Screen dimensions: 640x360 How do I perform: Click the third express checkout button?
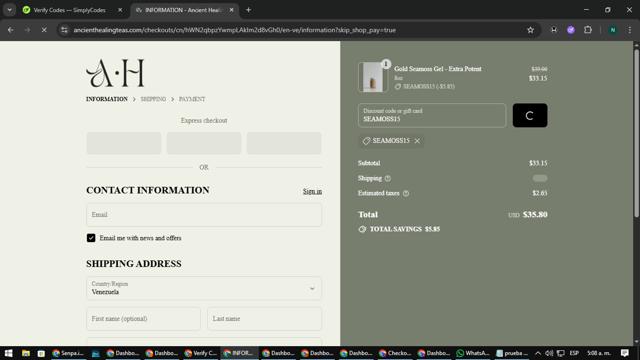284,143
